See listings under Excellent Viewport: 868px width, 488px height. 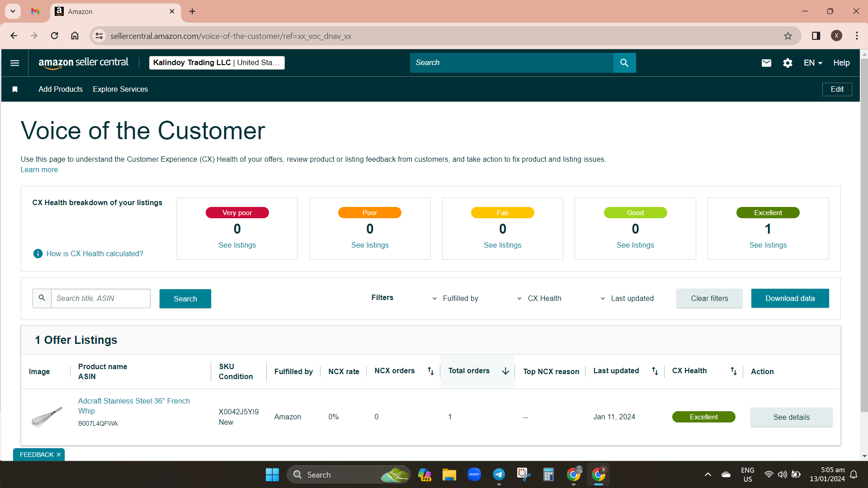point(768,245)
